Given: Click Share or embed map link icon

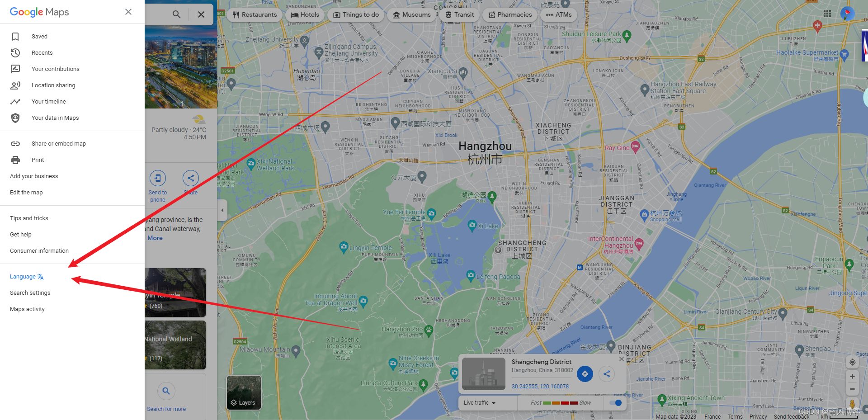Looking at the screenshot, I should (15, 144).
